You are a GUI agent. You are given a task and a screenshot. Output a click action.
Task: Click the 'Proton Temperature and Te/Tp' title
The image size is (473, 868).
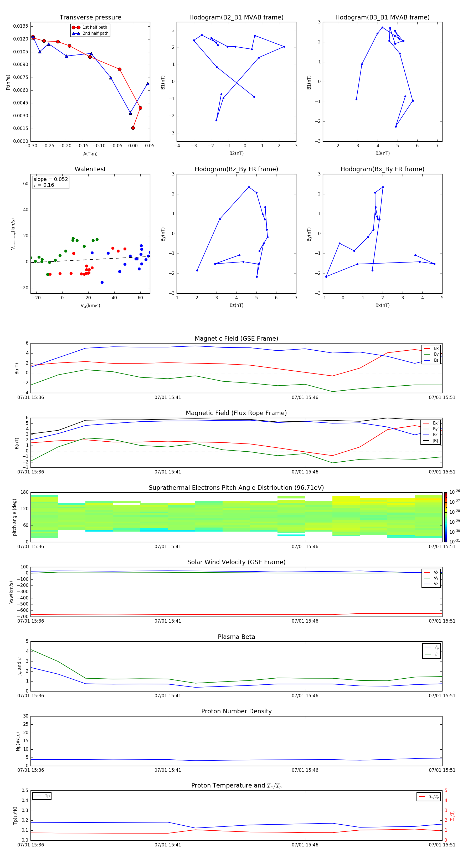click(x=236, y=786)
